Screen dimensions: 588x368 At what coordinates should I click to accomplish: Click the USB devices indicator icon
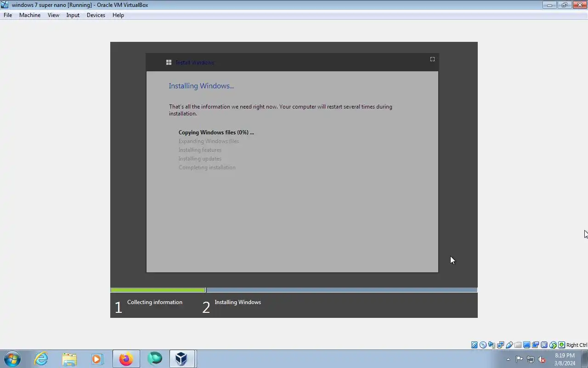point(509,345)
